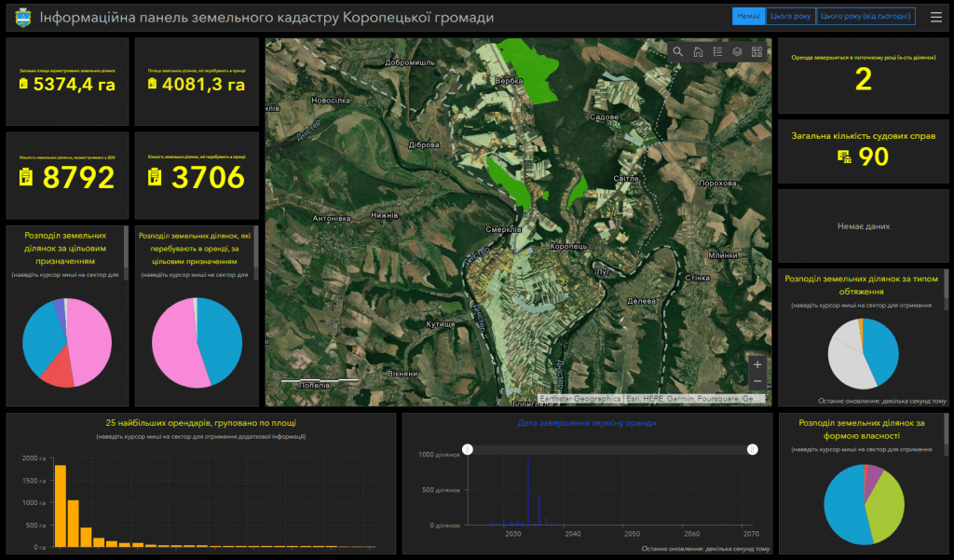Click the 'Добромишль' label on the map
Screen dimensions: 954x560
410,62
